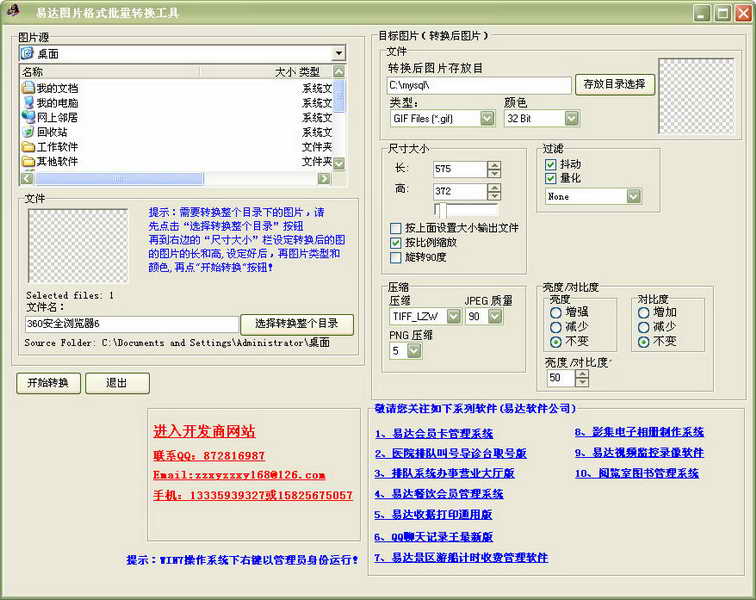Select contrast 增加 radio button

click(x=643, y=313)
